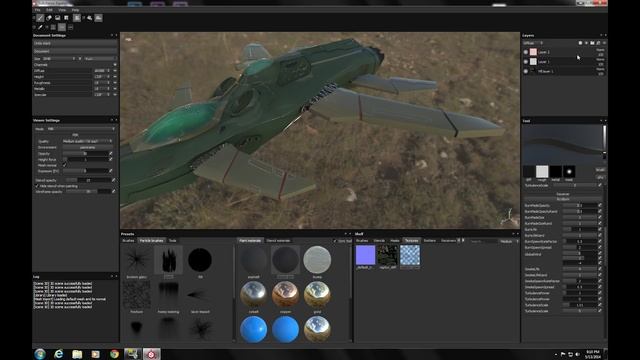The image size is (640, 360).
Task: Open the Diffuse channel format dropdown
Action: point(101,71)
